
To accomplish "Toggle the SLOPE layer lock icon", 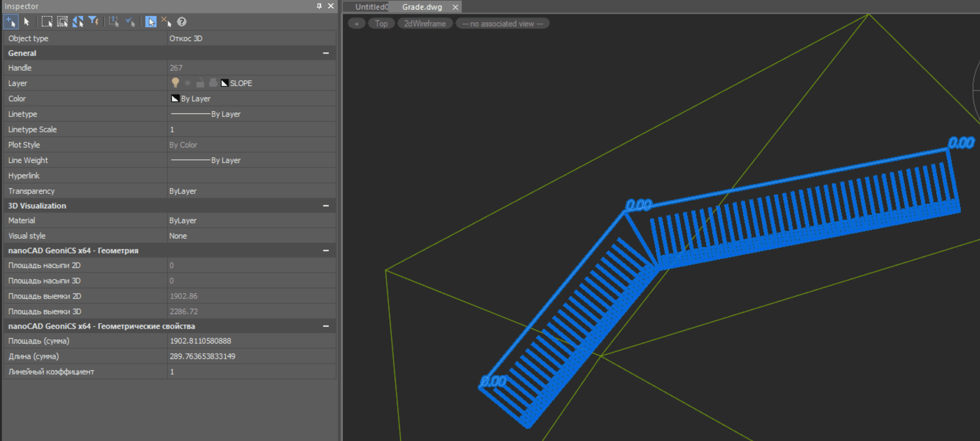I will coord(200,83).
